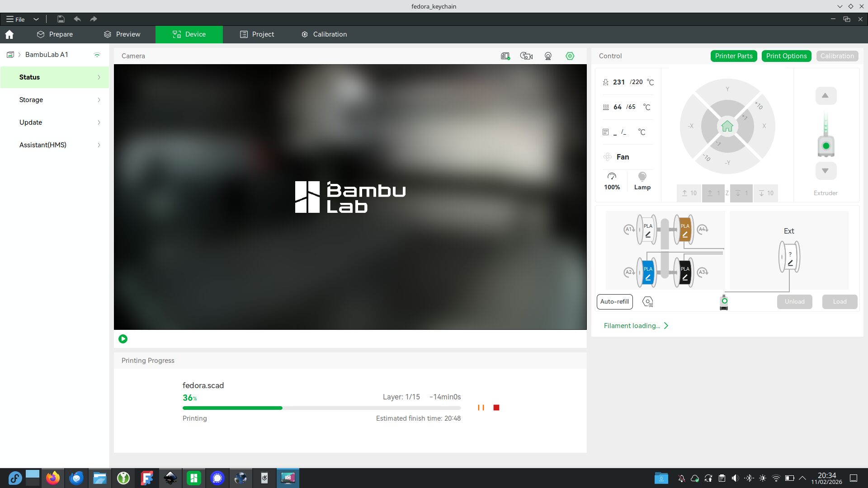Viewport: 868px width, 488px height.
Task: Open the File menu dropdown arrow
Action: tap(36, 19)
